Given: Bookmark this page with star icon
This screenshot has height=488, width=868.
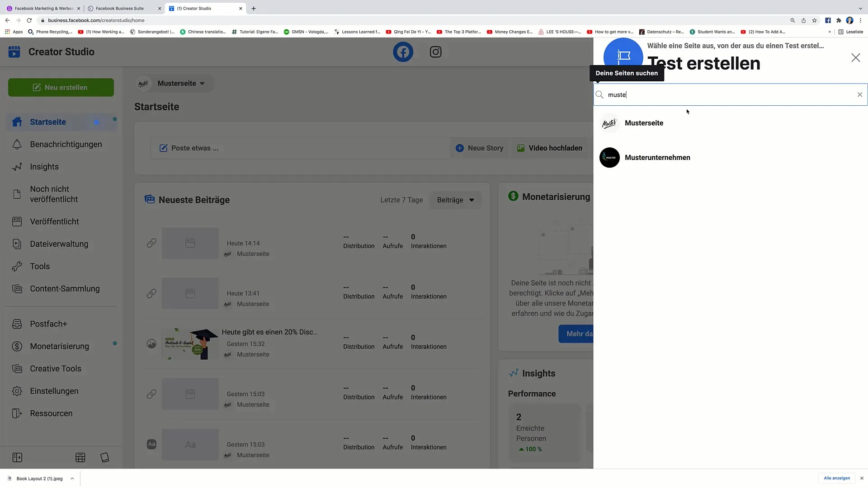Looking at the screenshot, I should coord(814,20).
